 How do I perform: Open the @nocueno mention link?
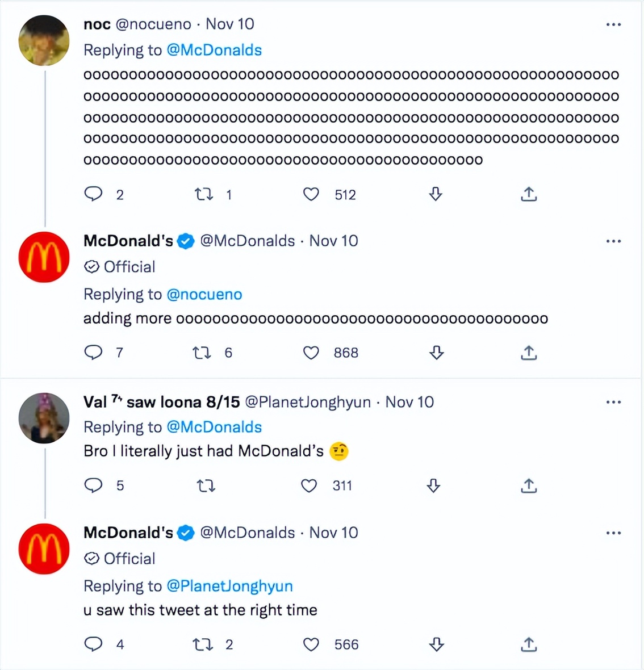(x=204, y=294)
